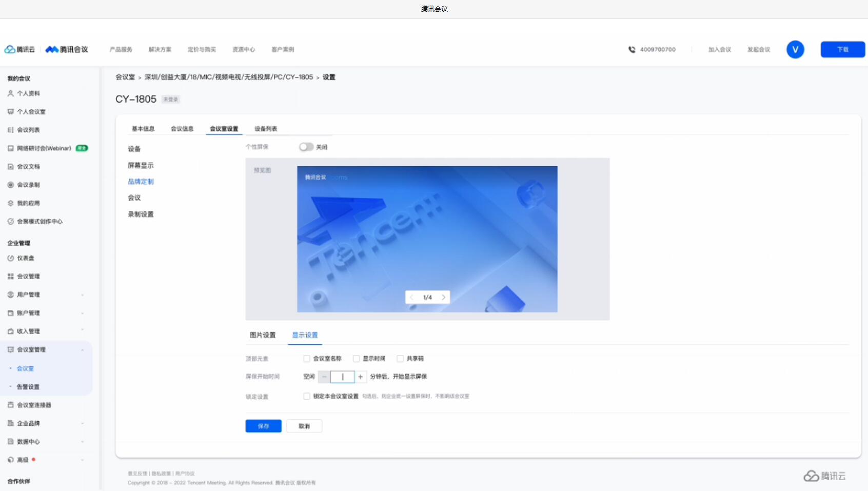
Task: Click the 取消 button
Action: click(304, 426)
